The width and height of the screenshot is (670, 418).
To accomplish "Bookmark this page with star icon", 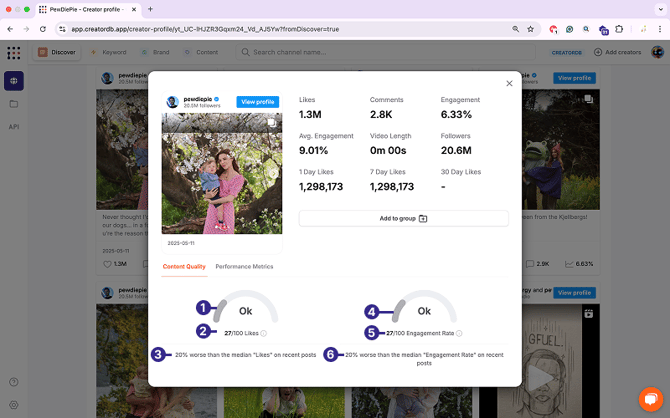I will (x=531, y=29).
